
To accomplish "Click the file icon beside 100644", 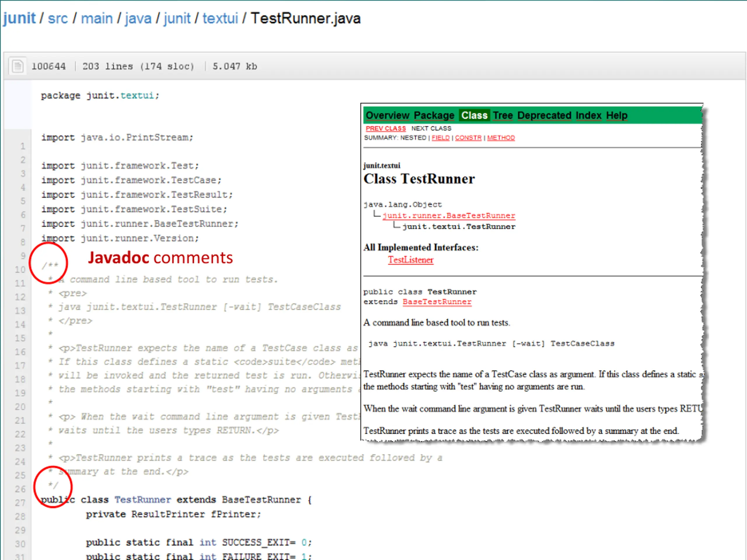I will 18,66.
